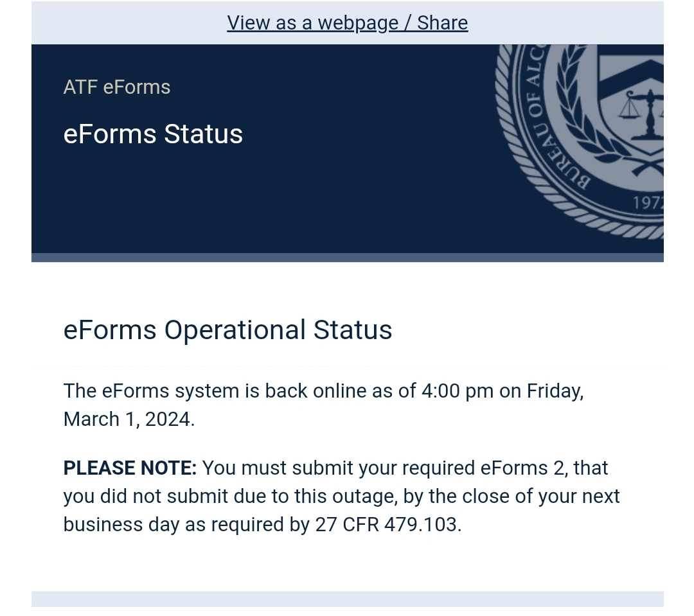The height and width of the screenshot is (616, 694).
Task: Click the PLEASE NOTE bold text
Action: pyautogui.click(x=130, y=468)
